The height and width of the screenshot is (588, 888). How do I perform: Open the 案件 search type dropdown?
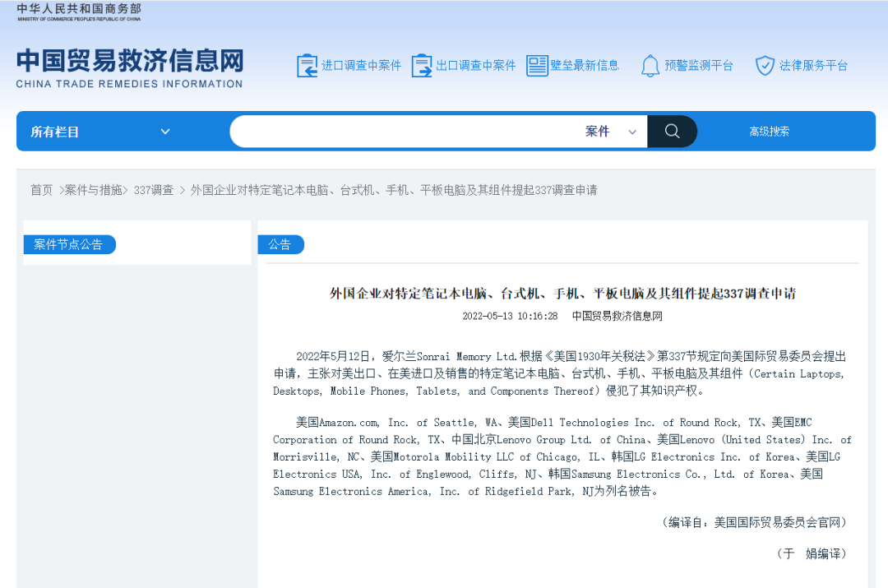click(x=610, y=132)
